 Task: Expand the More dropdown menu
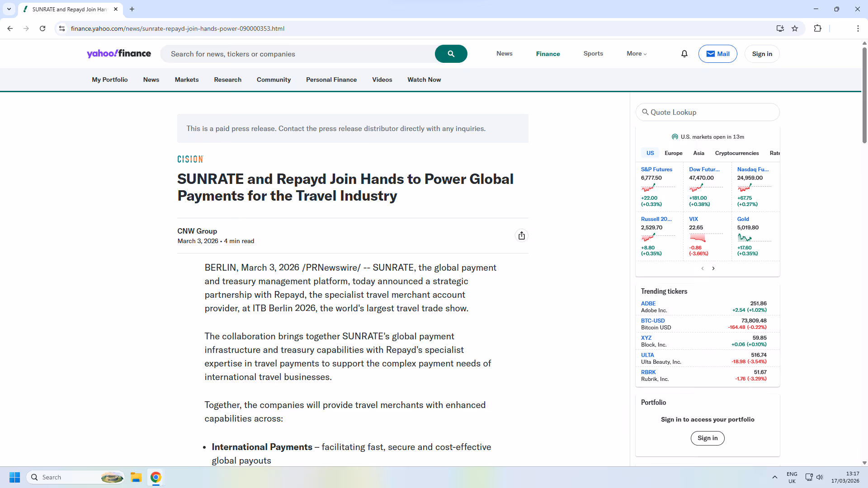coord(637,54)
